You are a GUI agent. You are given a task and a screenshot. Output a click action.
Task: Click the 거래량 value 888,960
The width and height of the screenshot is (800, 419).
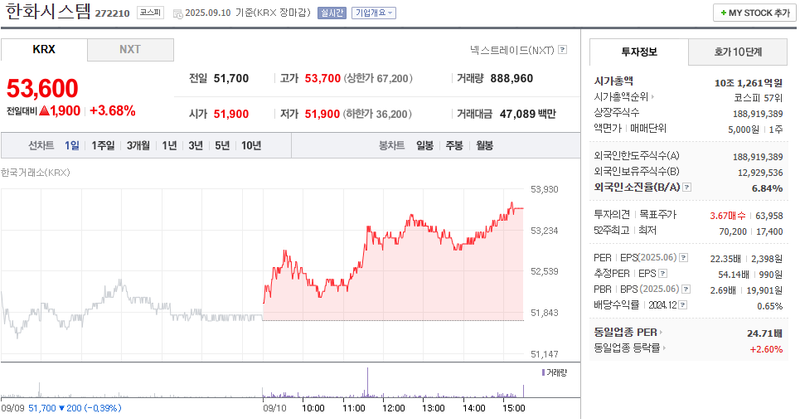coord(511,79)
